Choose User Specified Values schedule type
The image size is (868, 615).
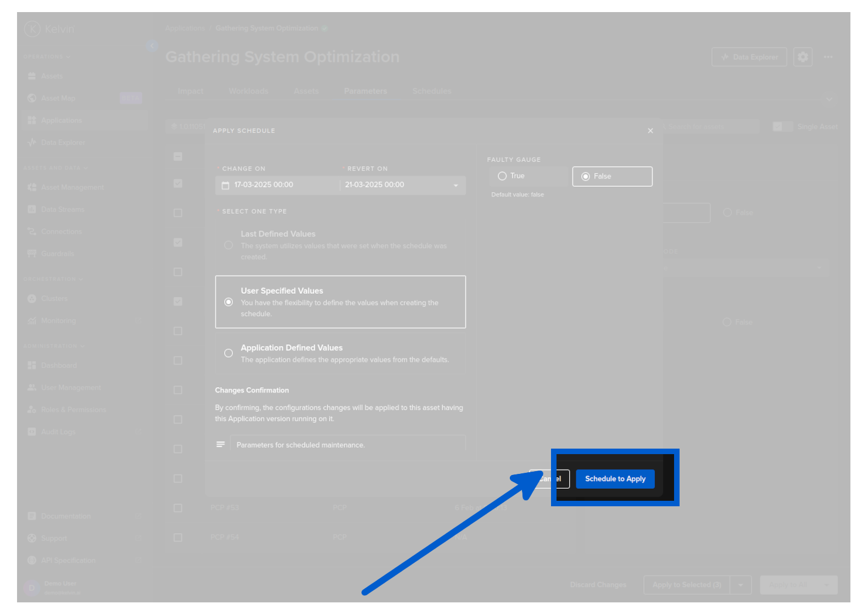point(229,302)
